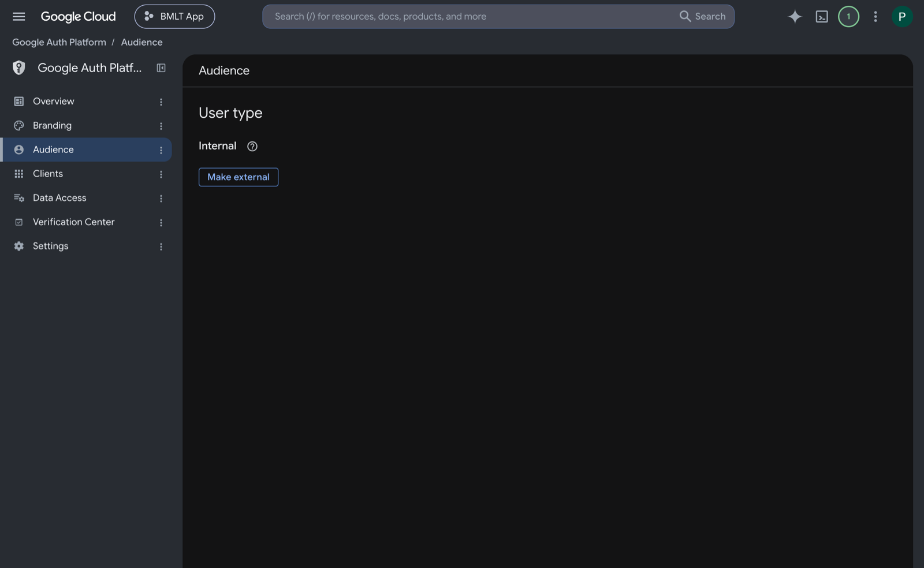
Task: Open the main navigation hamburger menu
Action: [x=18, y=17]
